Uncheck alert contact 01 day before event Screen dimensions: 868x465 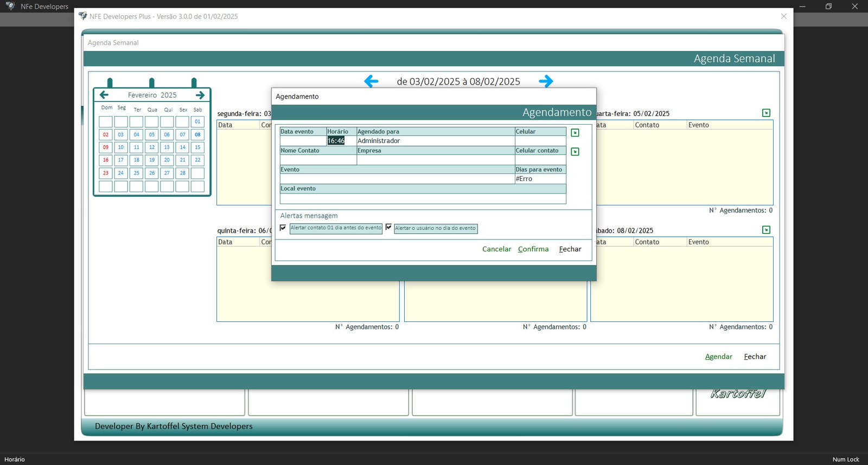click(283, 228)
